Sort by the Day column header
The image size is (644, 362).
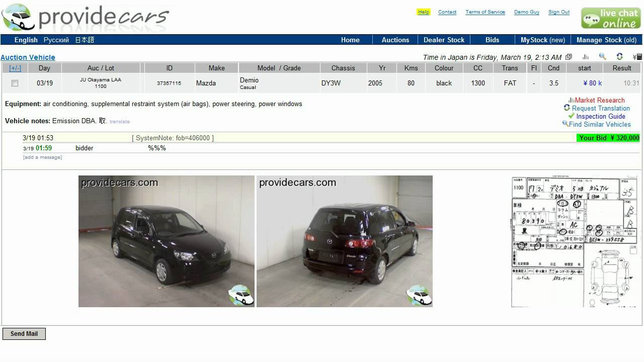click(x=44, y=68)
